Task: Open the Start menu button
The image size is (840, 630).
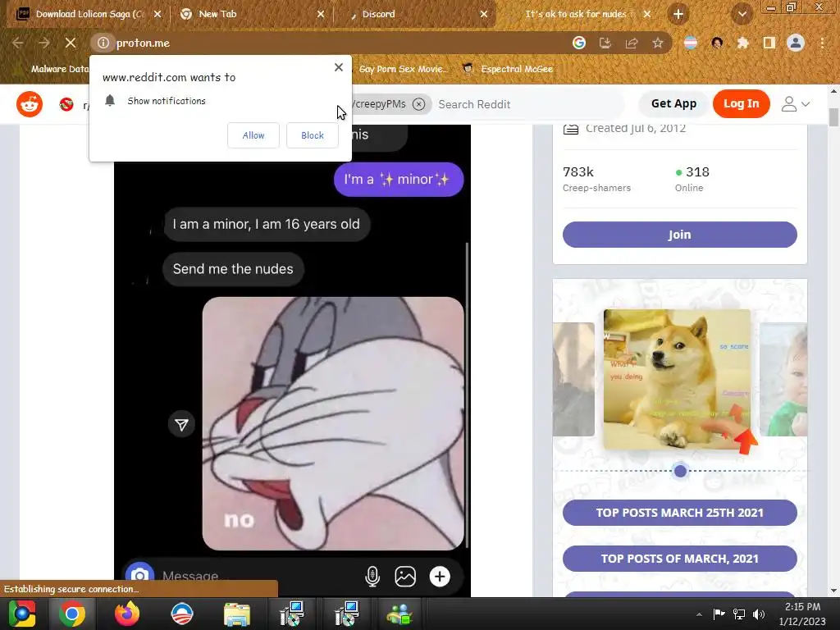Action: [21, 614]
